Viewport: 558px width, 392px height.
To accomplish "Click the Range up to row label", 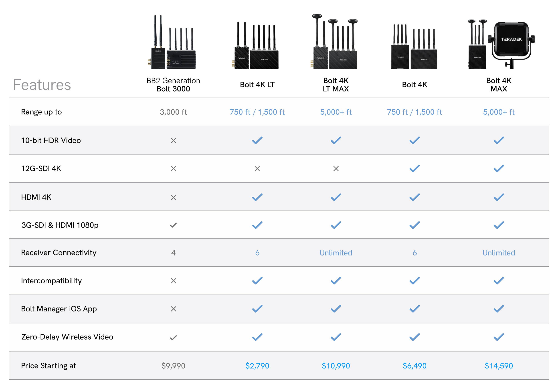I will pos(41,112).
